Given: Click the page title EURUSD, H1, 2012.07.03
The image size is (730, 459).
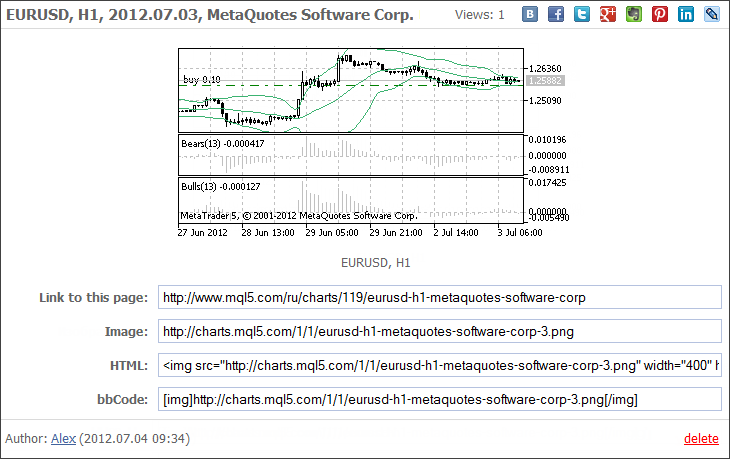Looking at the screenshot, I should pyautogui.click(x=210, y=15).
